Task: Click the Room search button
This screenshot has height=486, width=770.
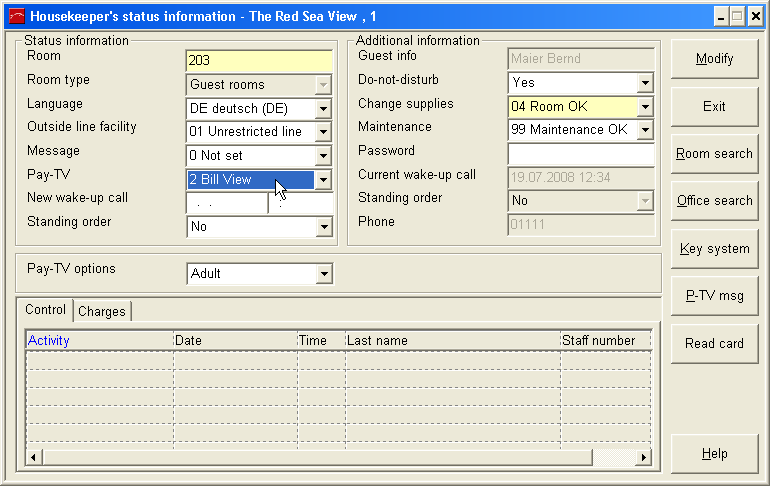Action: [x=714, y=154]
